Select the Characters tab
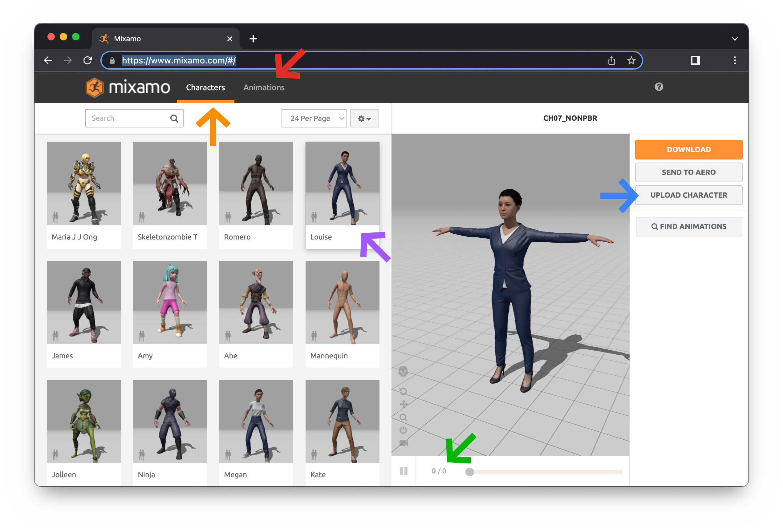Screen dimensions: 783x532 tap(205, 87)
